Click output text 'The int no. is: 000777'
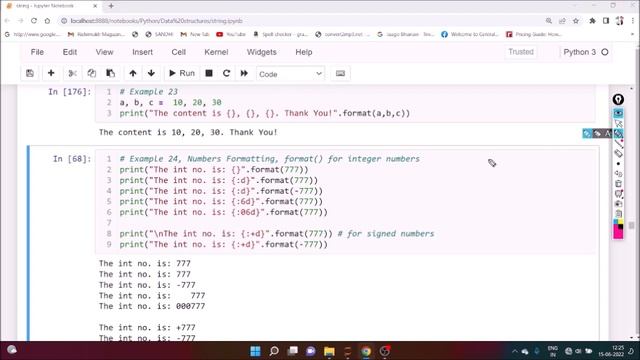Screen dimensions: 640x360 pos(152,307)
